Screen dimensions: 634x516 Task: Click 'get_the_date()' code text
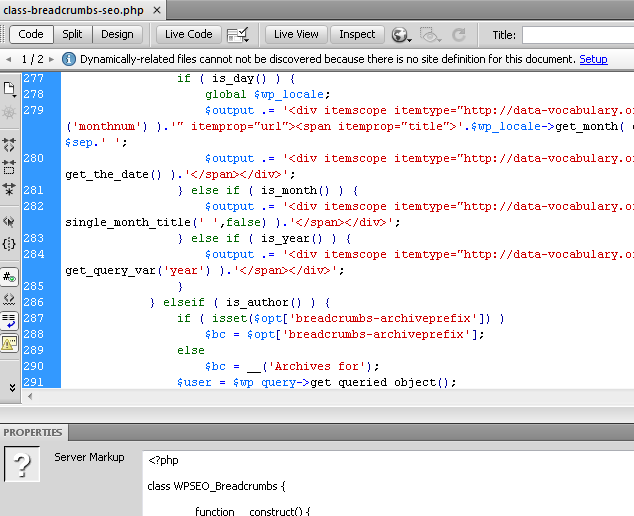(113, 175)
